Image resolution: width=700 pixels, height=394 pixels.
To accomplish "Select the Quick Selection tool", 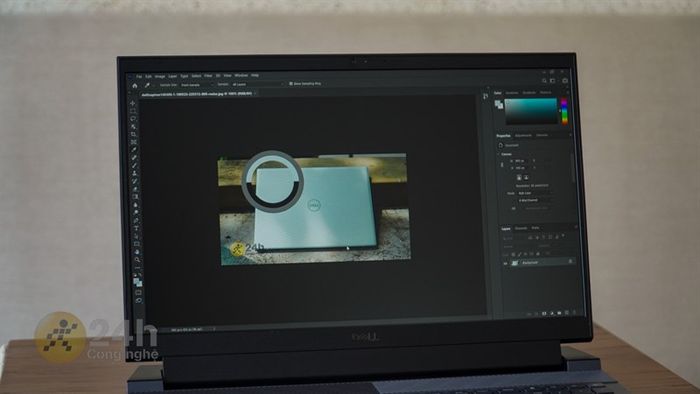I will click(133, 127).
